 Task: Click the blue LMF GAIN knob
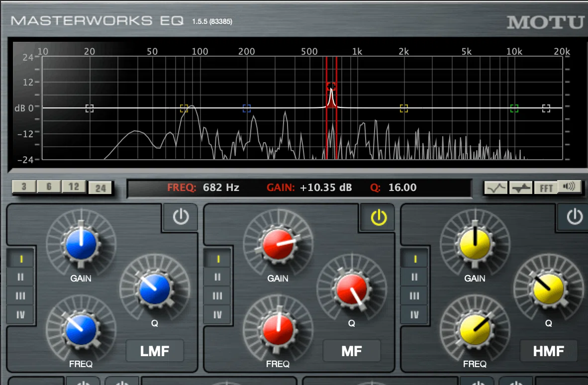coord(81,244)
